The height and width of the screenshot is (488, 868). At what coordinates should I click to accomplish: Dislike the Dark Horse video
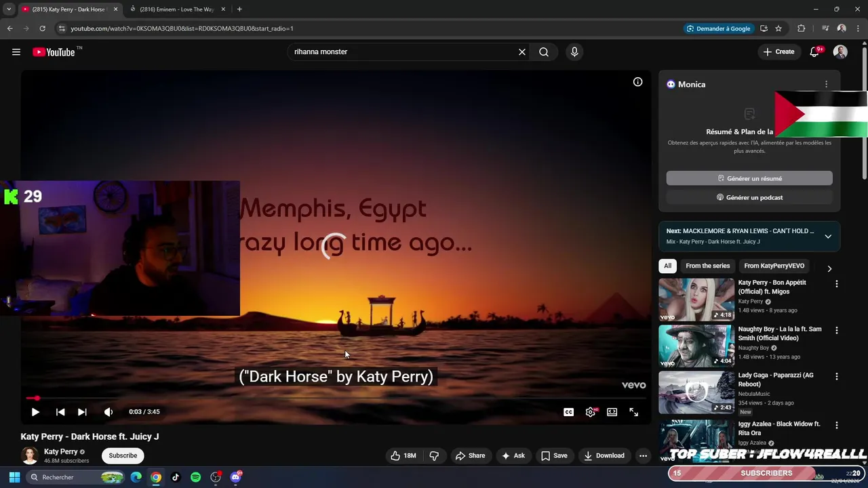coord(434,455)
